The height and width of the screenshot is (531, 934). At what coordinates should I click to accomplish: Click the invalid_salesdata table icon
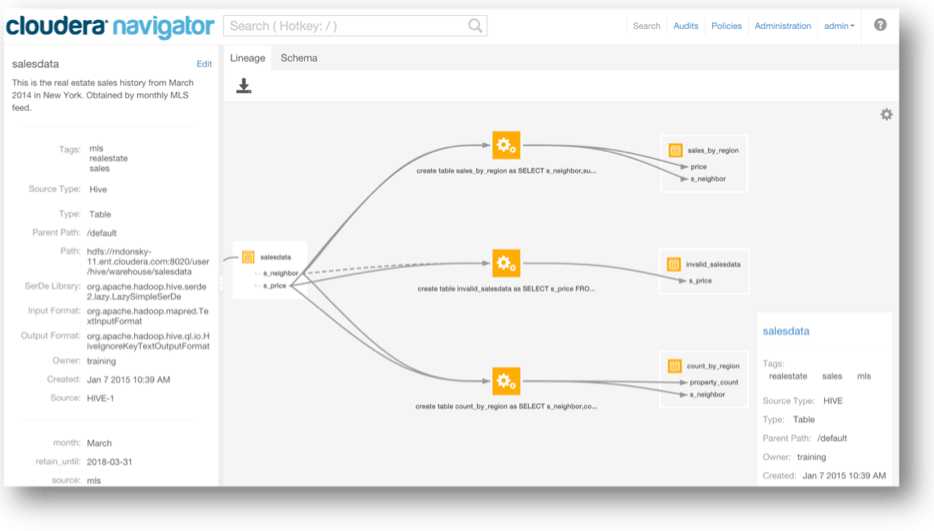[x=674, y=264]
